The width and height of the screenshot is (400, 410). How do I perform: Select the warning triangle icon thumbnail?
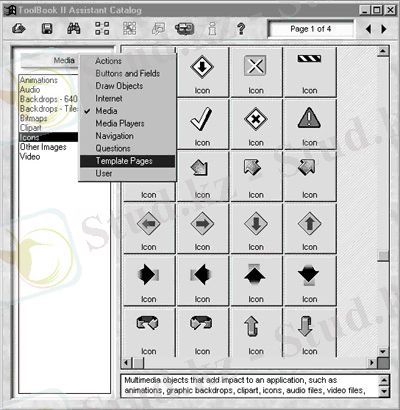309,124
